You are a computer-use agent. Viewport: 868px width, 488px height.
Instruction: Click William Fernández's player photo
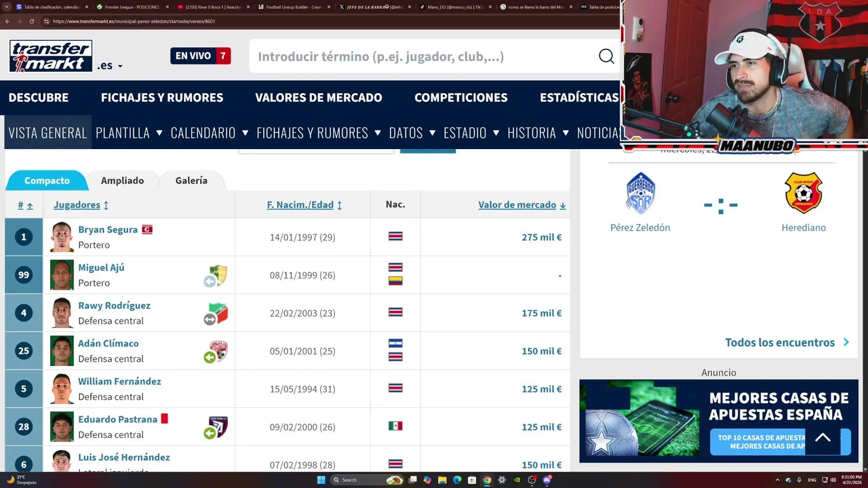pyautogui.click(x=62, y=389)
